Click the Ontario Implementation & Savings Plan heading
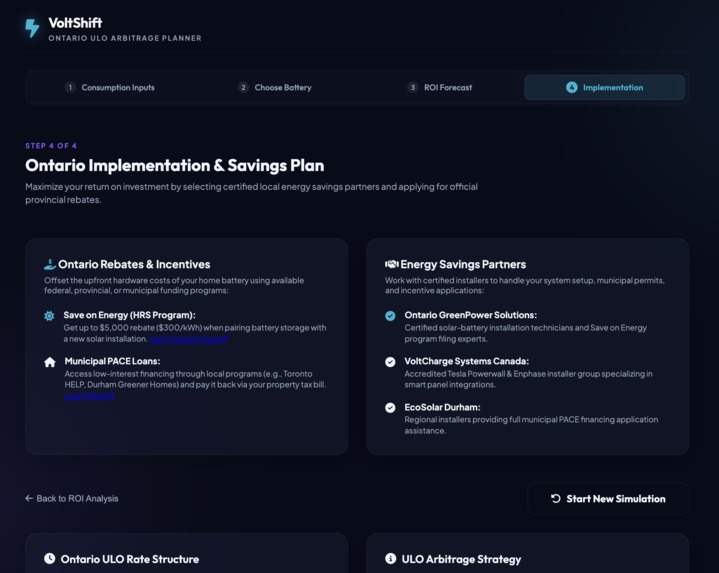 175,165
